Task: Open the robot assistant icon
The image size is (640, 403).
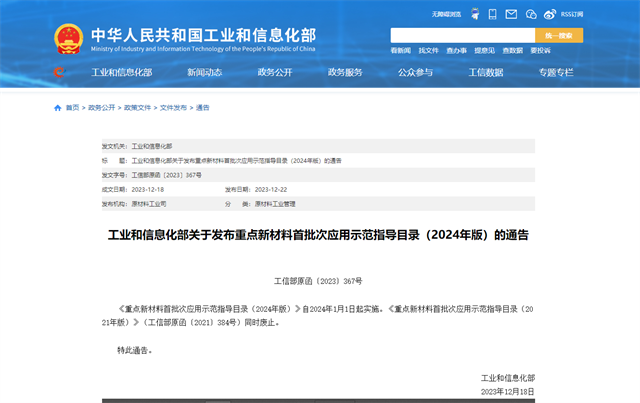Action: point(475,14)
